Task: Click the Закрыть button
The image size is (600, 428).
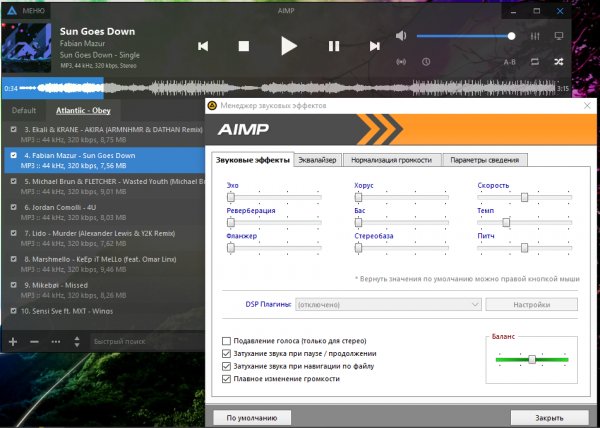Action: pos(549,418)
